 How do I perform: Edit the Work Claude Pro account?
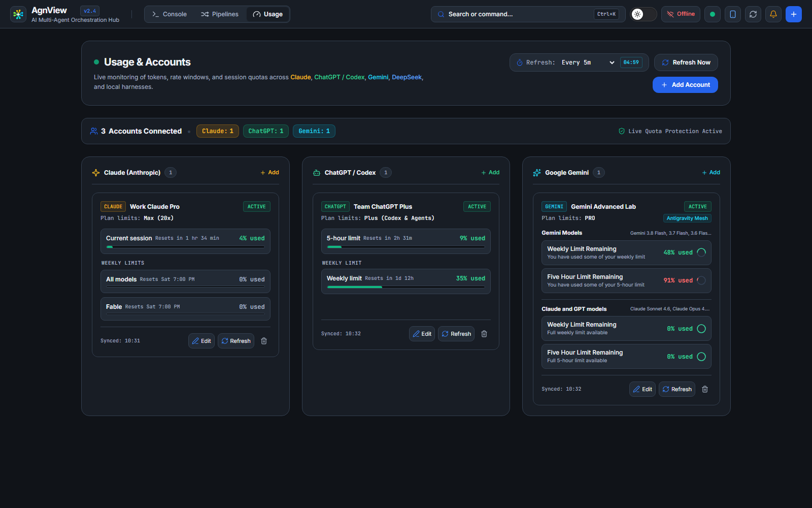(x=201, y=341)
